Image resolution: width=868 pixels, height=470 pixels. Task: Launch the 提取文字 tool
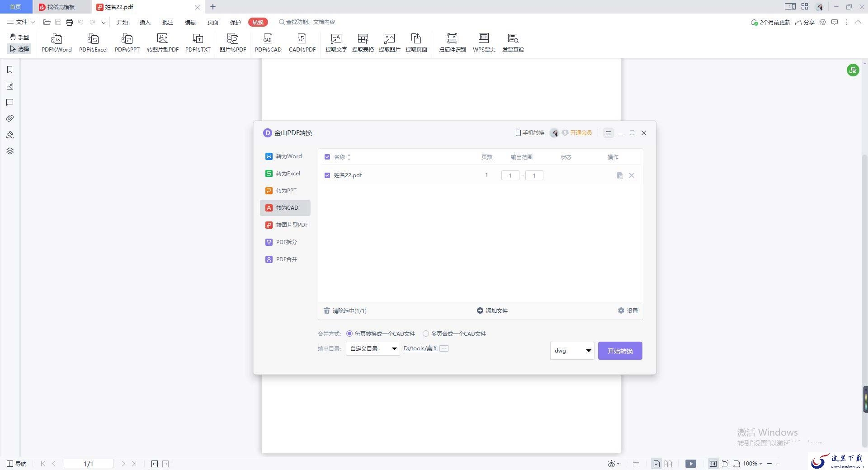(336, 43)
